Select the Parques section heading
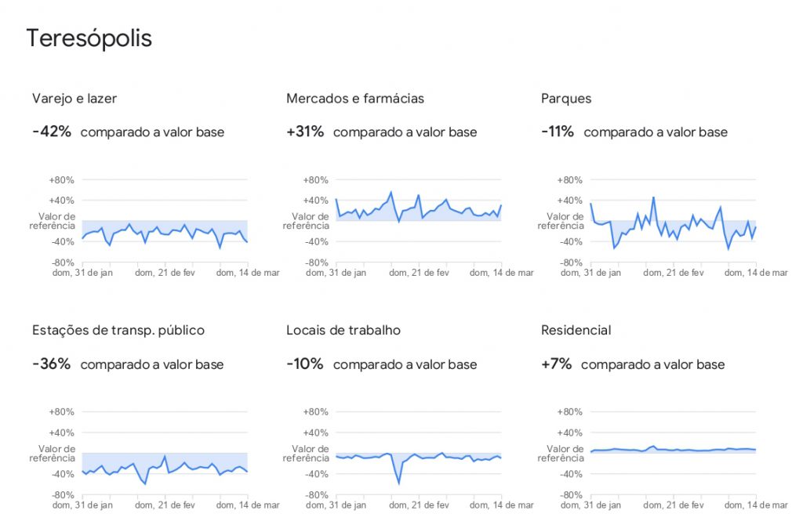 point(566,99)
